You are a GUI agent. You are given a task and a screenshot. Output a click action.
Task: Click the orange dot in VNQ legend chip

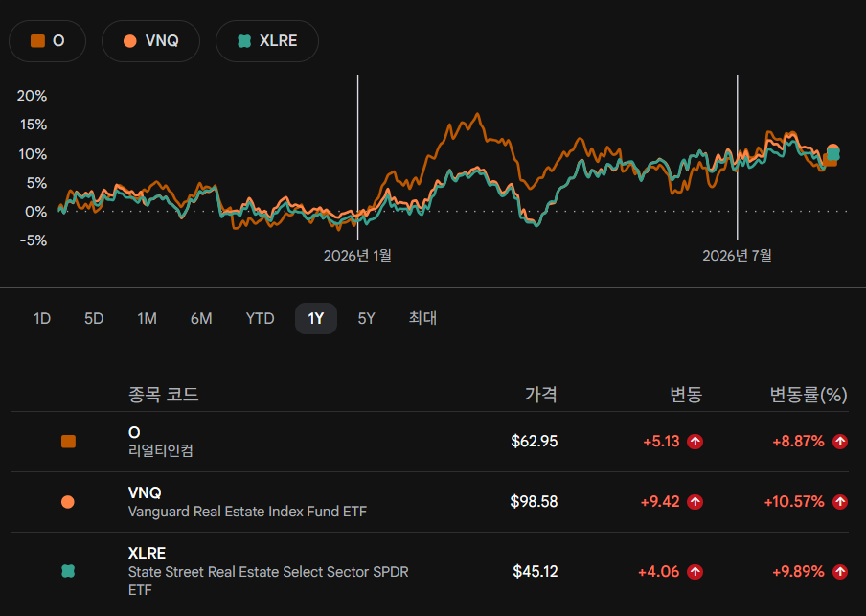129,41
